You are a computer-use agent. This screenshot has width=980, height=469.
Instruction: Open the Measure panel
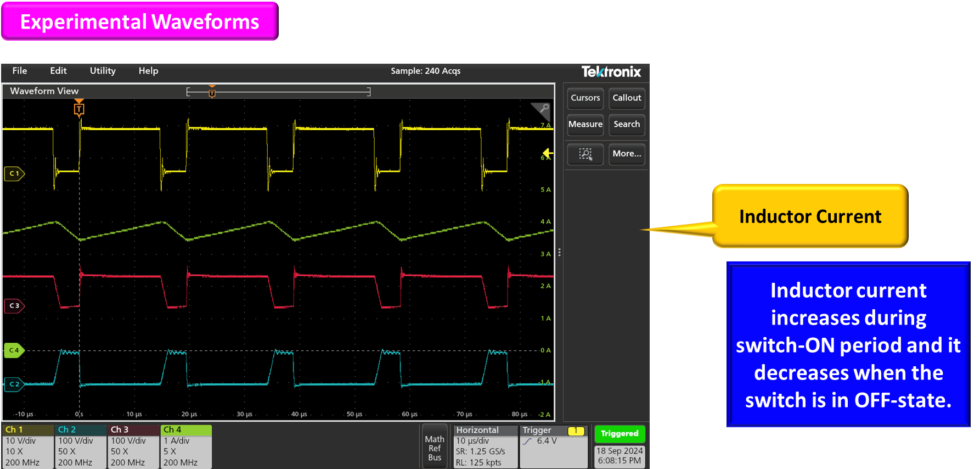pos(585,125)
